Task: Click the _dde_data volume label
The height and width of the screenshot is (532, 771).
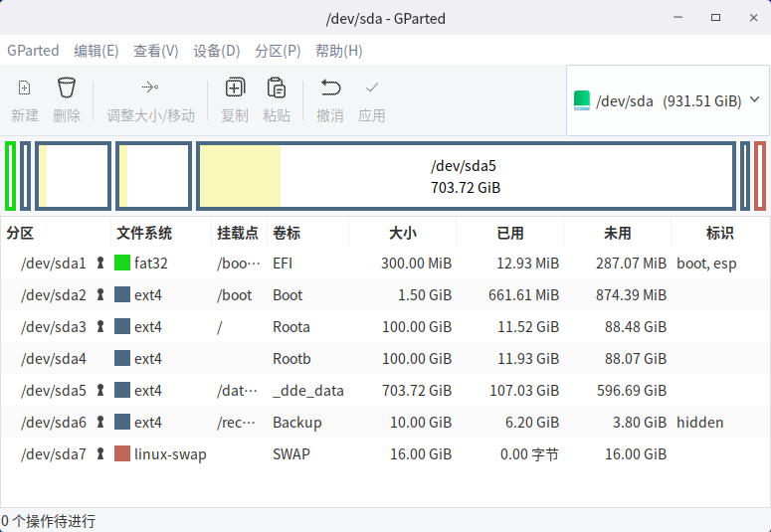Action: (308, 391)
